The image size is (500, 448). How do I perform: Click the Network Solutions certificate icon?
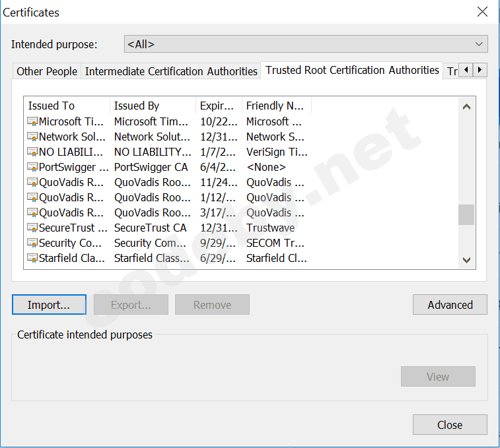pyautogui.click(x=32, y=137)
